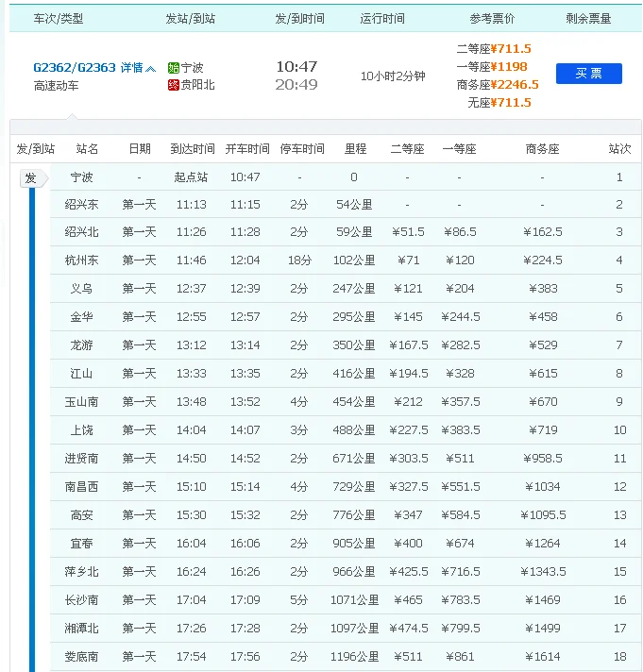Click the 18分 stop time at 杭州东

point(299,260)
